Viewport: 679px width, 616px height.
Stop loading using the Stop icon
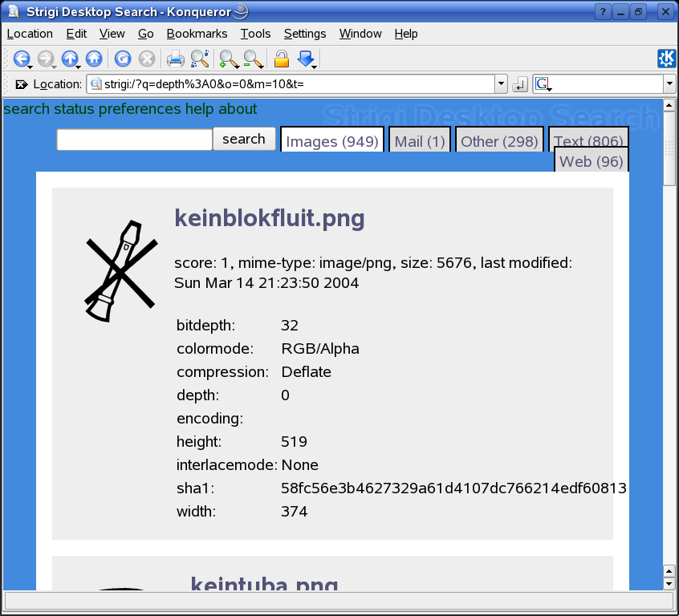pyautogui.click(x=147, y=59)
